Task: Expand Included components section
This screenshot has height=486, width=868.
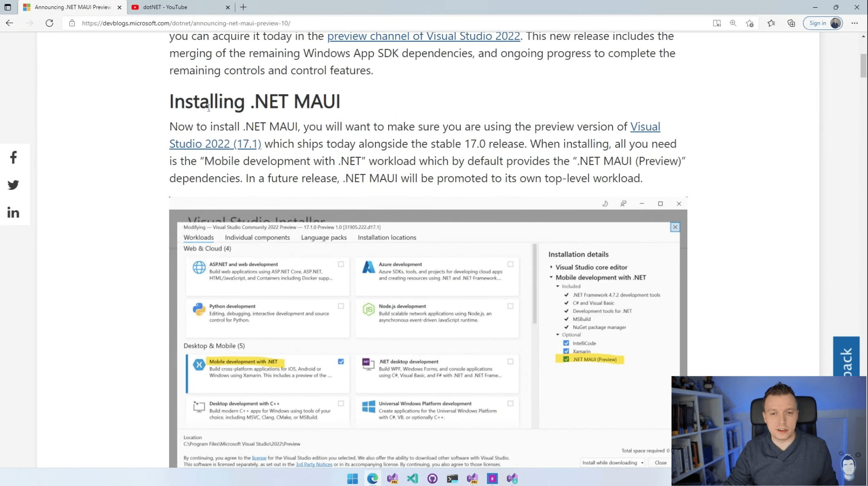Action: click(x=558, y=286)
